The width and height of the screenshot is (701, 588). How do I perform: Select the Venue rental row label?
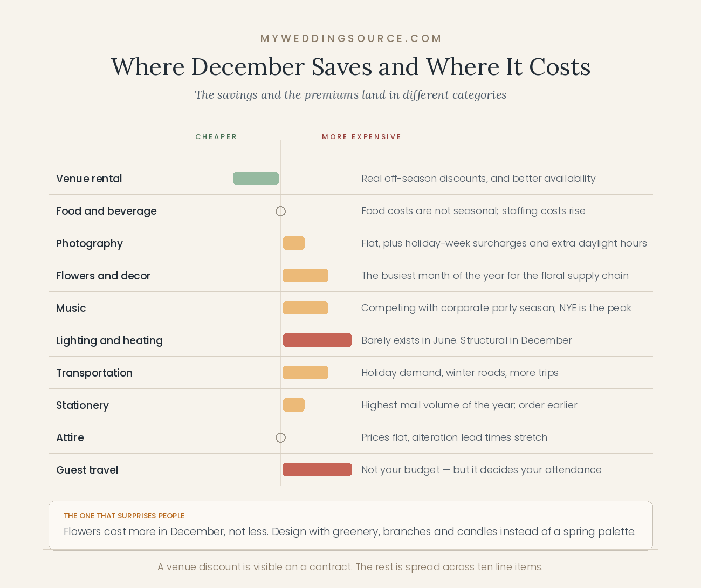click(x=89, y=179)
